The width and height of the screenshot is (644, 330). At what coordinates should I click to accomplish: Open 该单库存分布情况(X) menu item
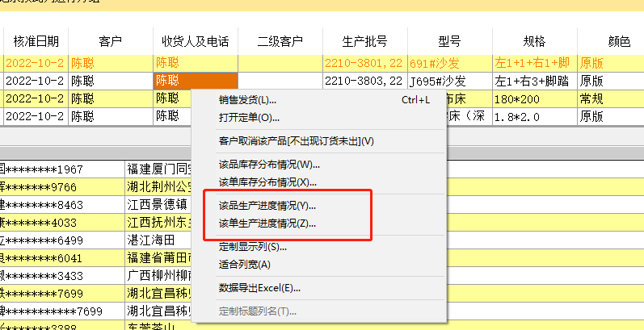268,182
